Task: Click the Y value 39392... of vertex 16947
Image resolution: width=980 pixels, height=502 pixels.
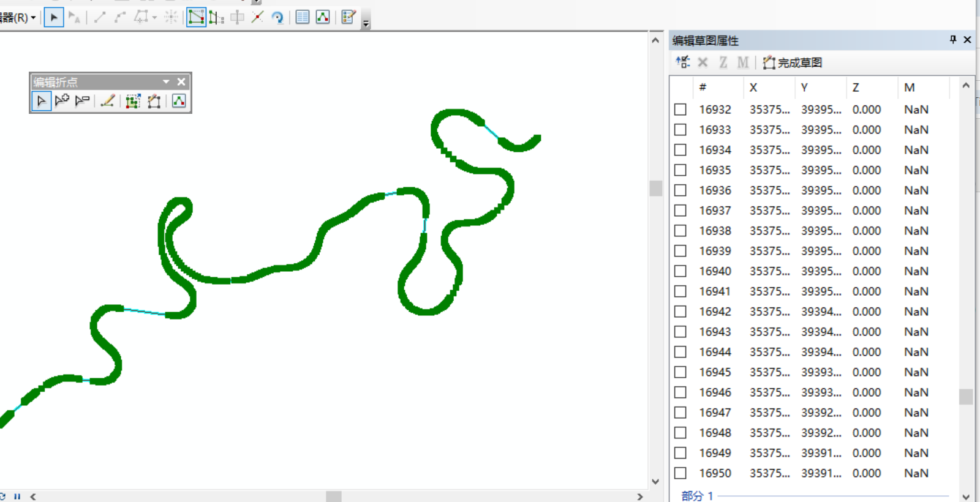Action: 821,413
